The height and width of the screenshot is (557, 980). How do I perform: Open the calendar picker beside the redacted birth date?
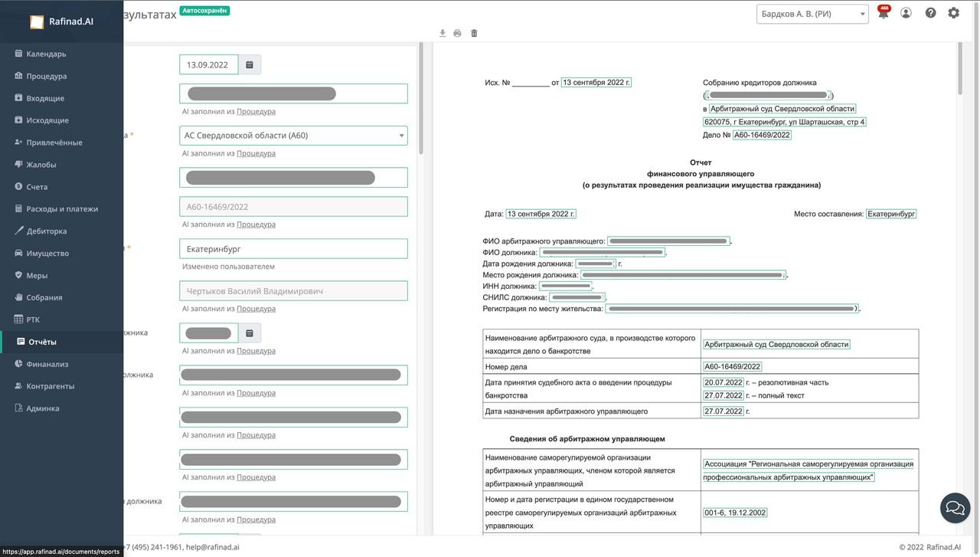(250, 333)
